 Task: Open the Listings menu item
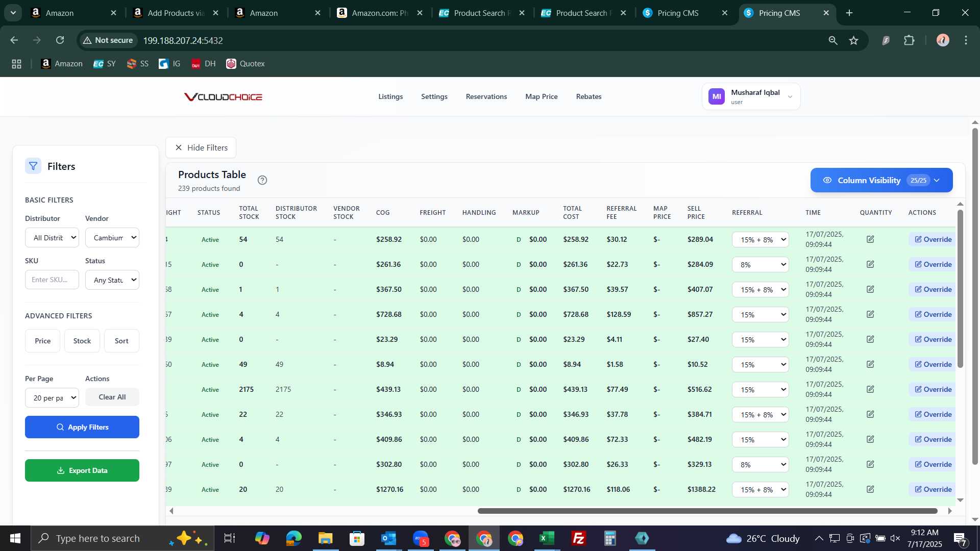click(390, 96)
